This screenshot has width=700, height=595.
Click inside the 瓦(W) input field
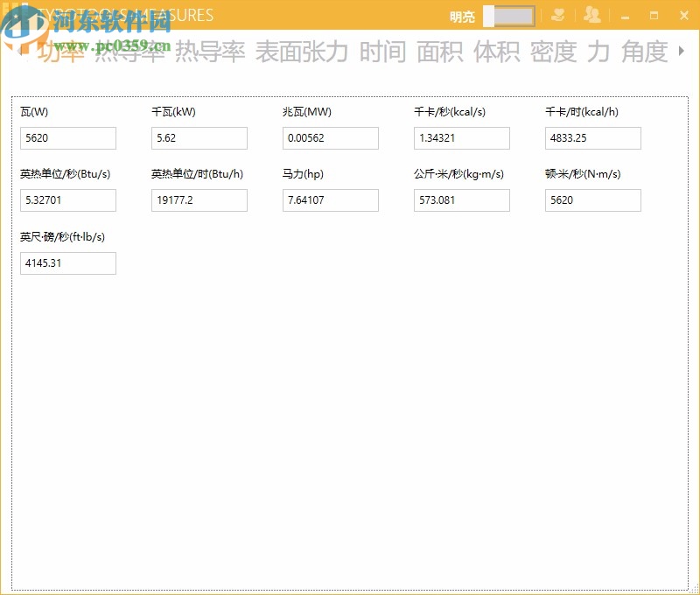[x=67, y=138]
